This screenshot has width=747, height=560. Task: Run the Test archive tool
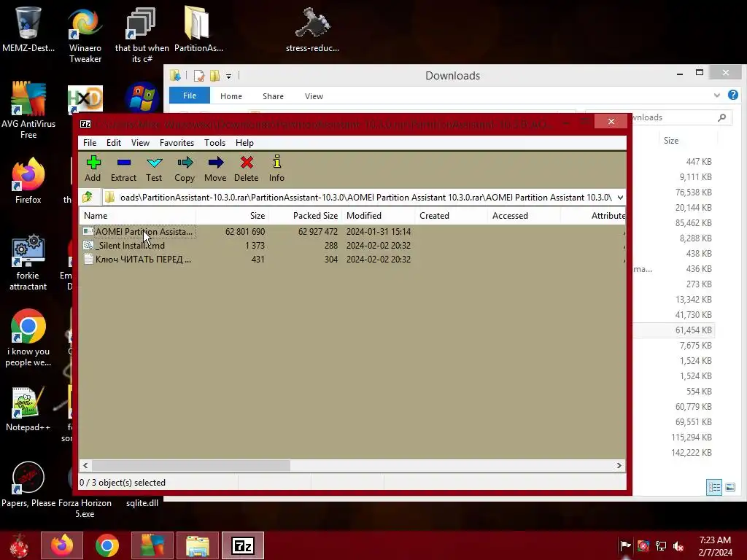(154, 168)
